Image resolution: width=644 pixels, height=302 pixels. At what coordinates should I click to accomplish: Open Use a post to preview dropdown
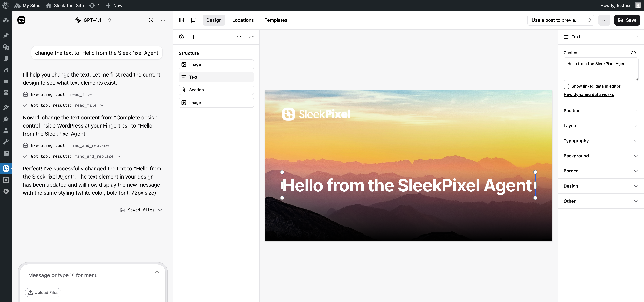click(560, 20)
